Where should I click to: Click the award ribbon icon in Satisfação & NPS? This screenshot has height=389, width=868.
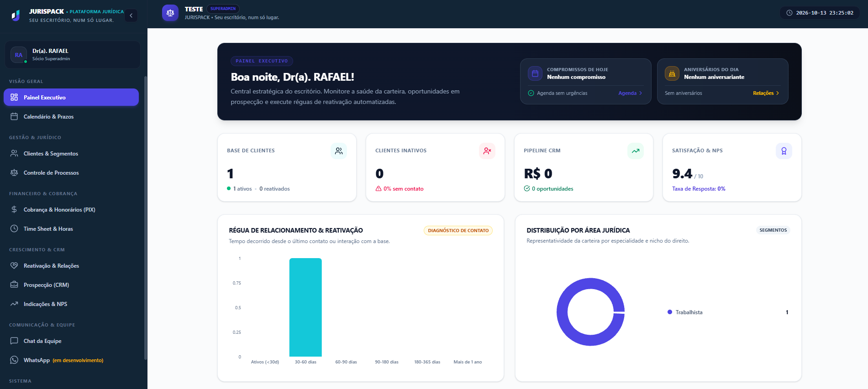pyautogui.click(x=784, y=151)
